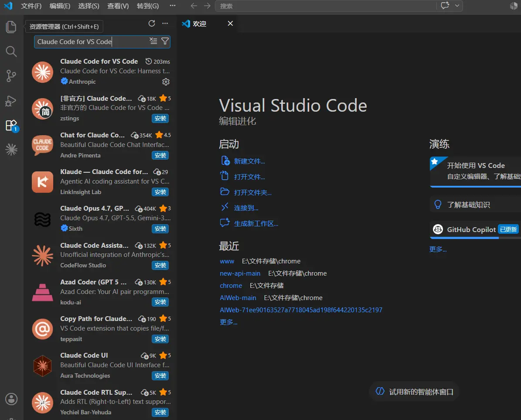Expand the overflow menu bar ellipsis
Screen dimensions: 521x420
pyautogui.click(x=173, y=6)
